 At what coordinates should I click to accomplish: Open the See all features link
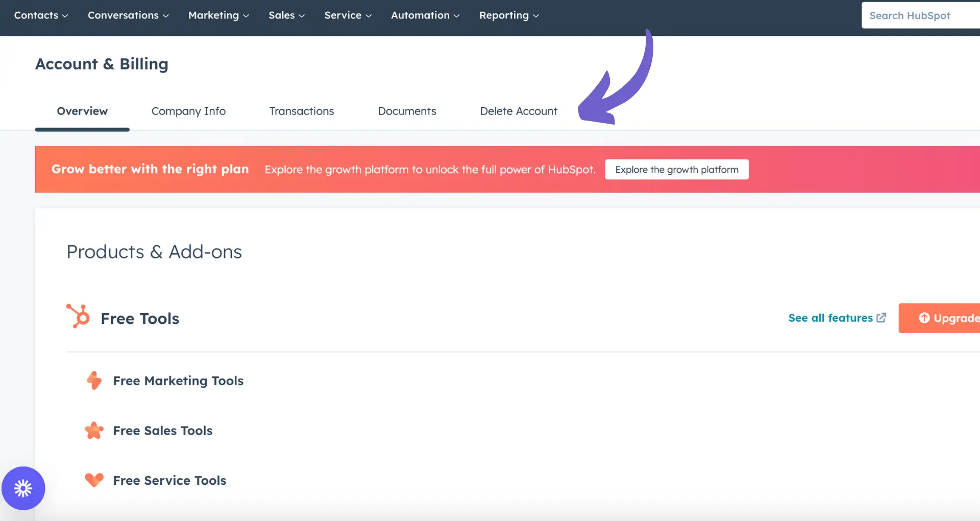837,318
